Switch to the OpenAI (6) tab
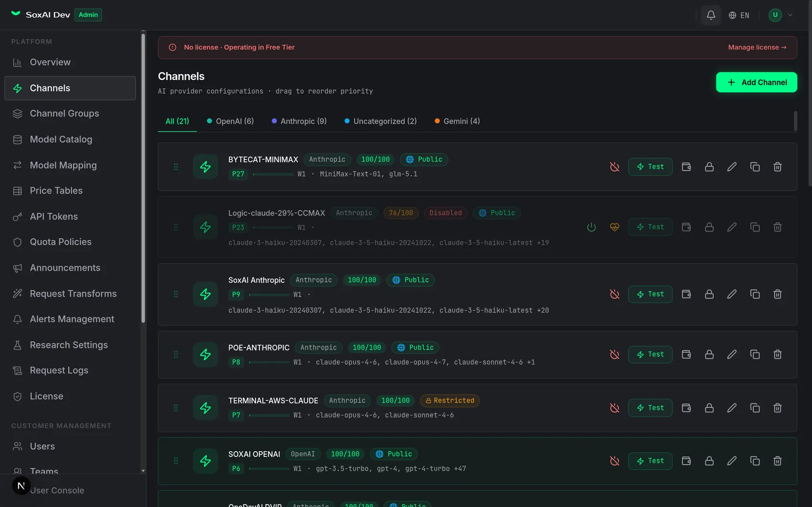The width and height of the screenshot is (812, 507). pos(230,121)
